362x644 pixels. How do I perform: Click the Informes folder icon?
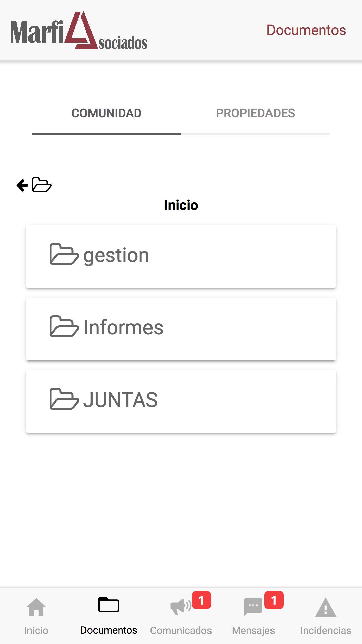point(64,327)
